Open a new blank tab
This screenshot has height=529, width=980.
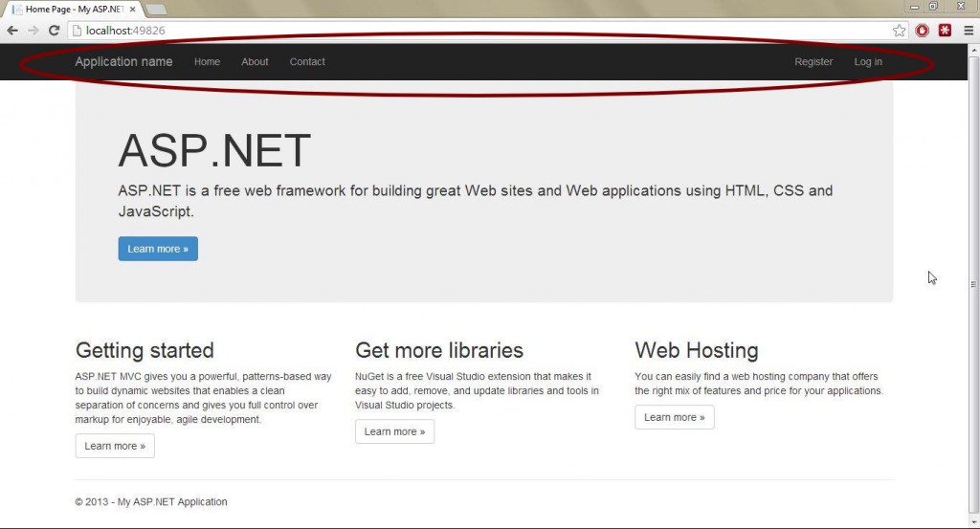pyautogui.click(x=156, y=9)
